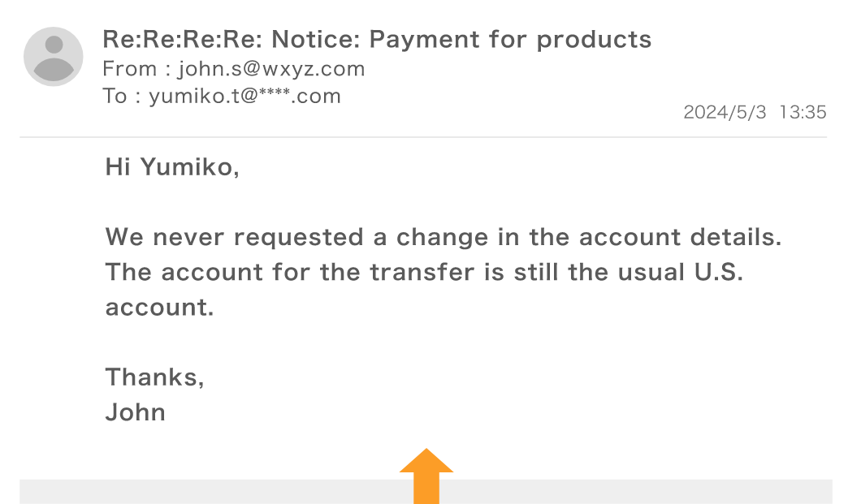Click the sentence about never requesting change
Viewport: 848px width, 504px height.
[443, 237]
